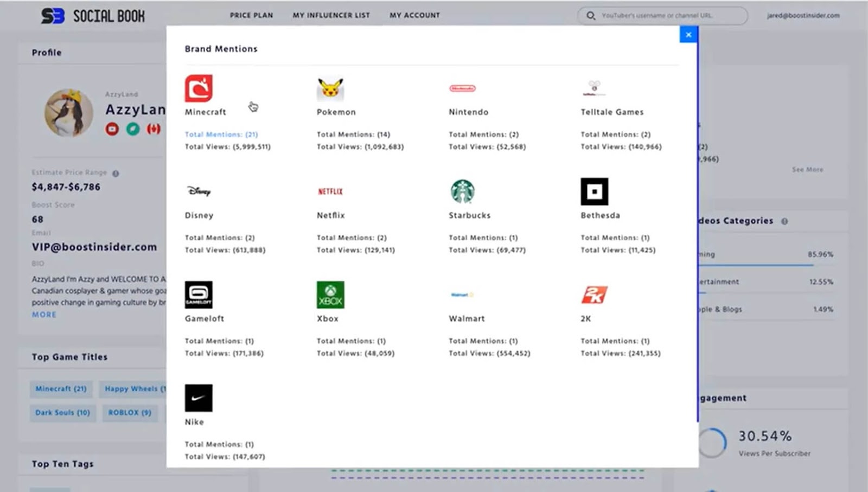The height and width of the screenshot is (492, 868).
Task: Click the jared@boostinsider.com account email
Action: click(x=803, y=16)
